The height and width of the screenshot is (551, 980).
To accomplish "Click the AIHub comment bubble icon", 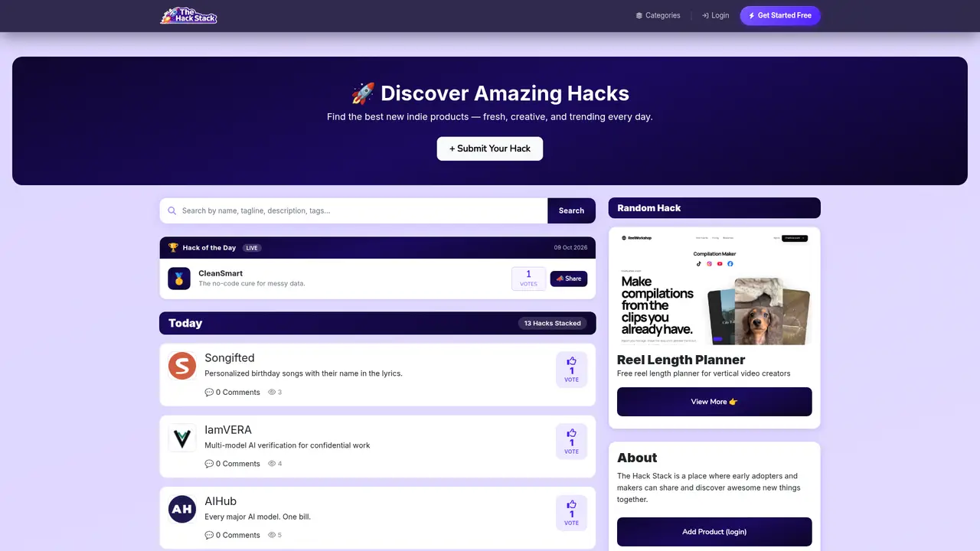I will [x=209, y=535].
